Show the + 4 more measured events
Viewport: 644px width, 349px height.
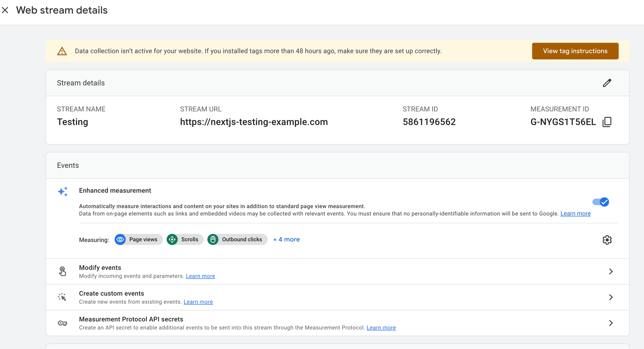coord(286,240)
